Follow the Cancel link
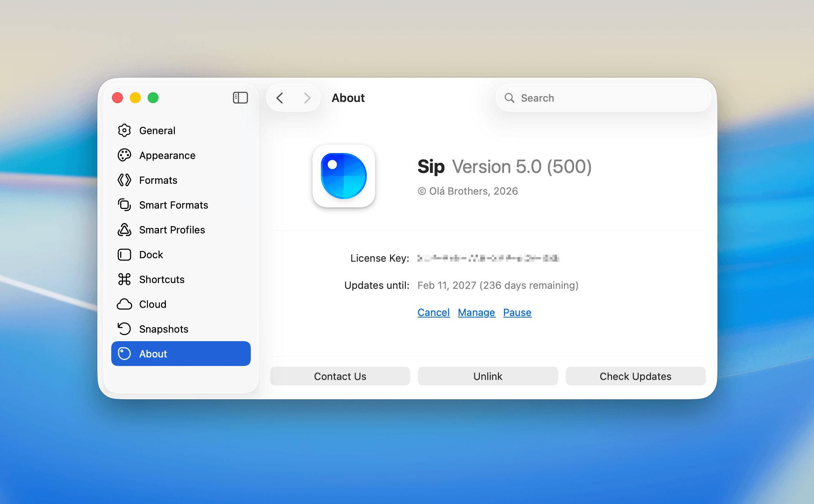Screen dimensions: 814x504 tap(434, 312)
